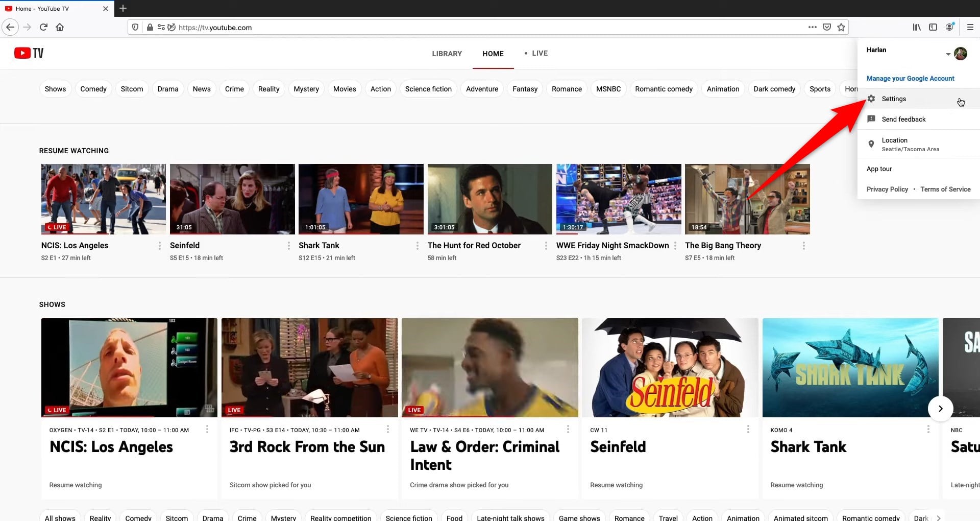Click the Settings gear icon in the menu
The image size is (980, 521).
(x=872, y=99)
